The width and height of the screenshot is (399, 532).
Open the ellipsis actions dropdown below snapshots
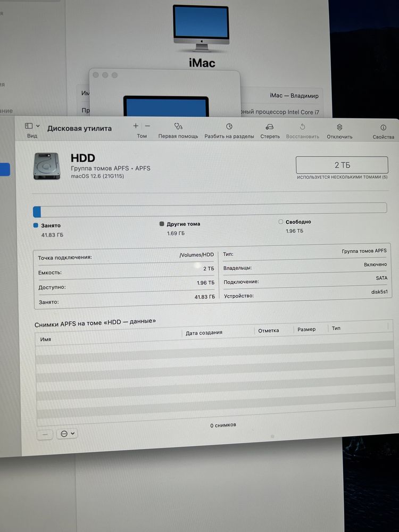[x=67, y=433]
